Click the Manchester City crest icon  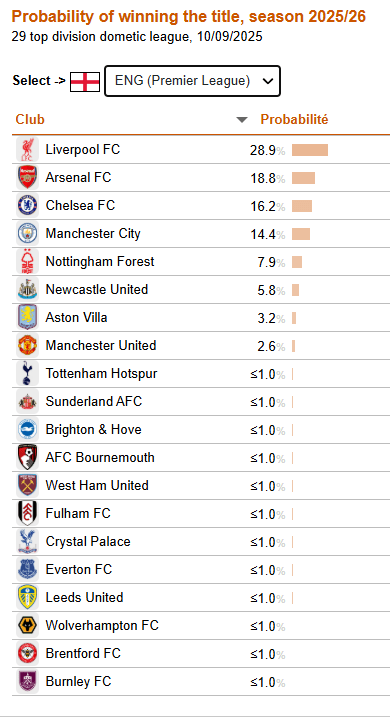[x=27, y=233]
